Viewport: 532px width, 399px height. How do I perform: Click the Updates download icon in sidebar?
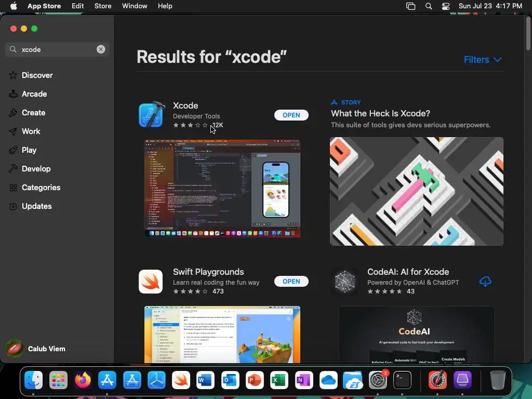coord(13,206)
